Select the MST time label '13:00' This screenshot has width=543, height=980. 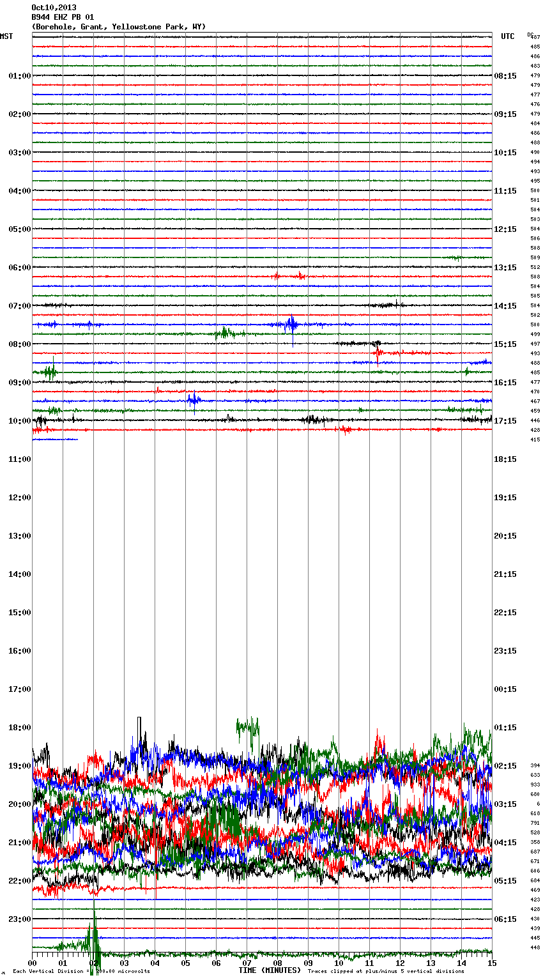20,536
